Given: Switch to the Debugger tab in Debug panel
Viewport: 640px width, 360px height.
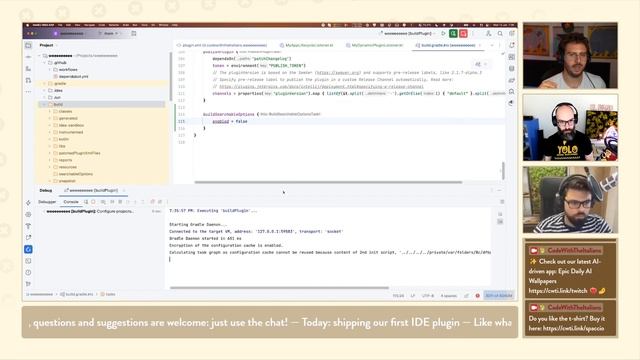Looking at the screenshot, I should click(47, 202).
